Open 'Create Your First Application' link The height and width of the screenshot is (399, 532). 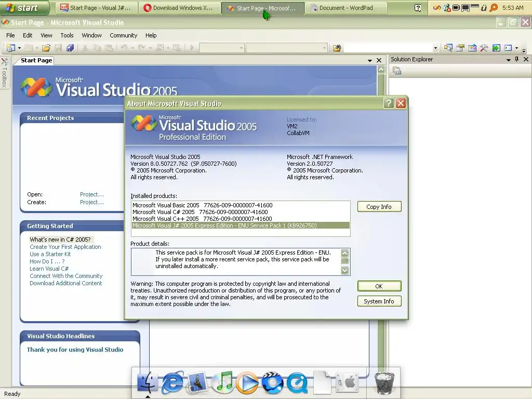65,247
